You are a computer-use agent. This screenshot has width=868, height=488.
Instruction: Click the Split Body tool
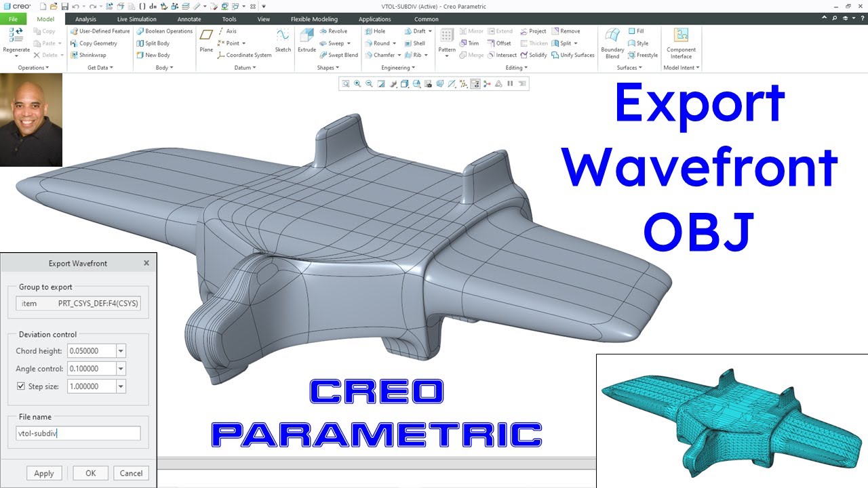[153, 43]
